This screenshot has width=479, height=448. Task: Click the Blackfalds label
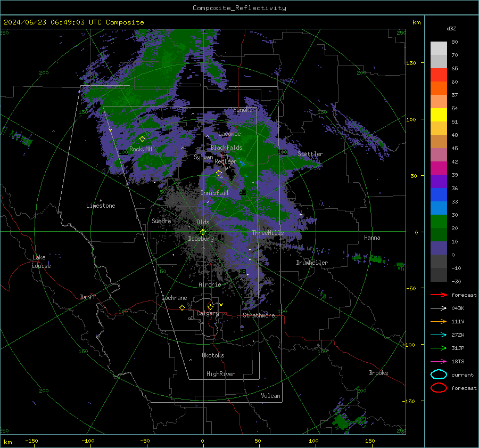pyautogui.click(x=226, y=148)
